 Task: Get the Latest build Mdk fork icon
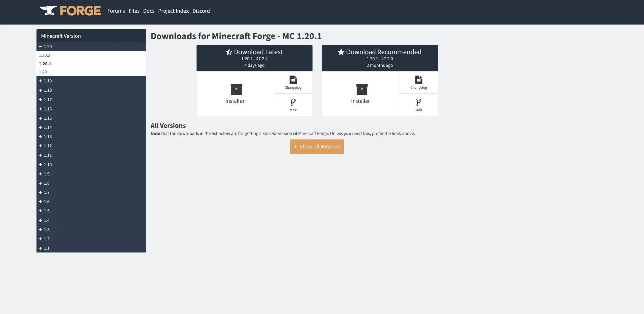[x=293, y=102]
